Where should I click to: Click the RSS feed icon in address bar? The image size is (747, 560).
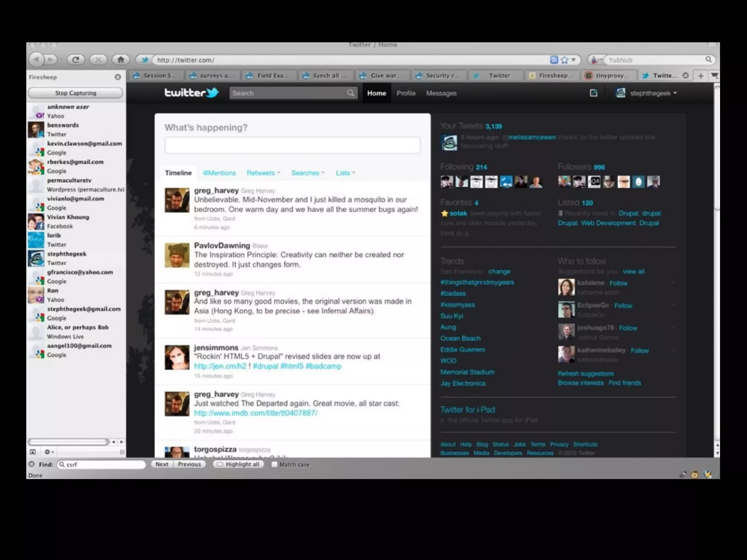click(x=554, y=60)
